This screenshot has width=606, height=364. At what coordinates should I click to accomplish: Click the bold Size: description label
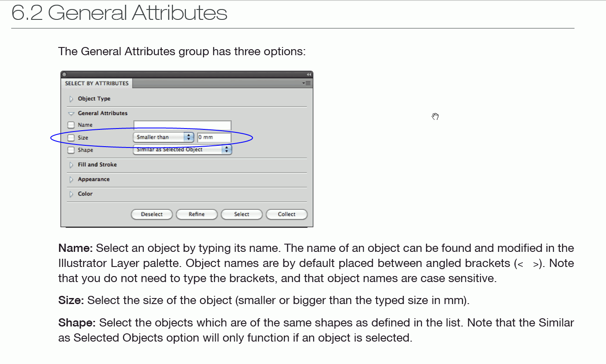tap(71, 300)
